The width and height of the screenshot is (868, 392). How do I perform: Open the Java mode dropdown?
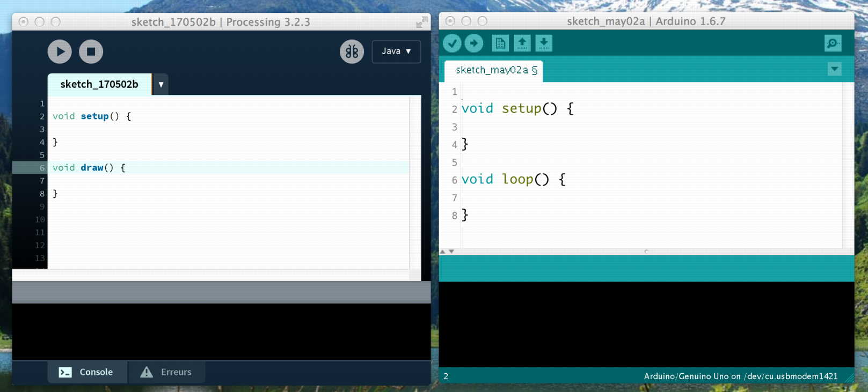tap(396, 51)
